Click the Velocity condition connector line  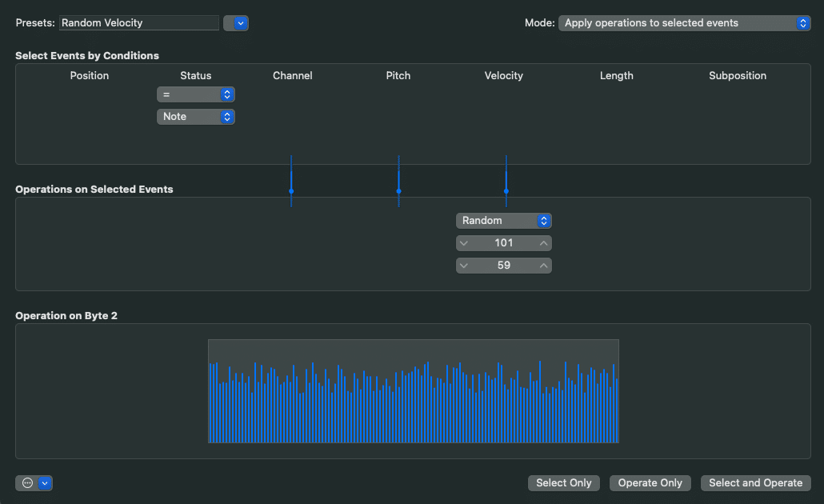coord(506,180)
